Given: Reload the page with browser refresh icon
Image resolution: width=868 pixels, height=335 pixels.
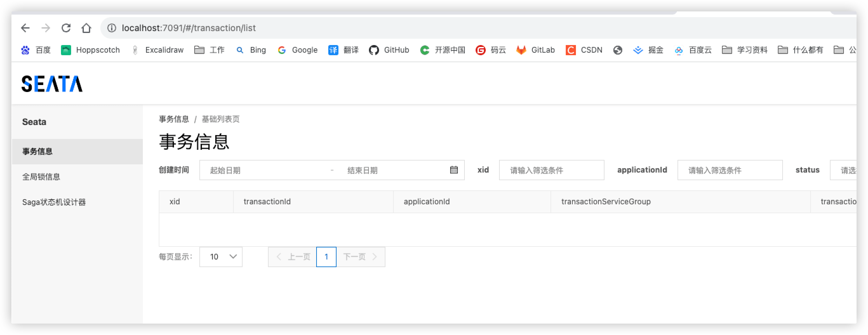Looking at the screenshot, I should click(66, 28).
